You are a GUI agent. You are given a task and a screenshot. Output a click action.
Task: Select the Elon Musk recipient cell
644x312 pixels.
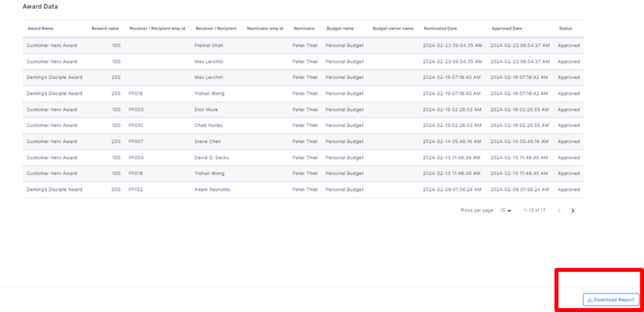pos(206,110)
